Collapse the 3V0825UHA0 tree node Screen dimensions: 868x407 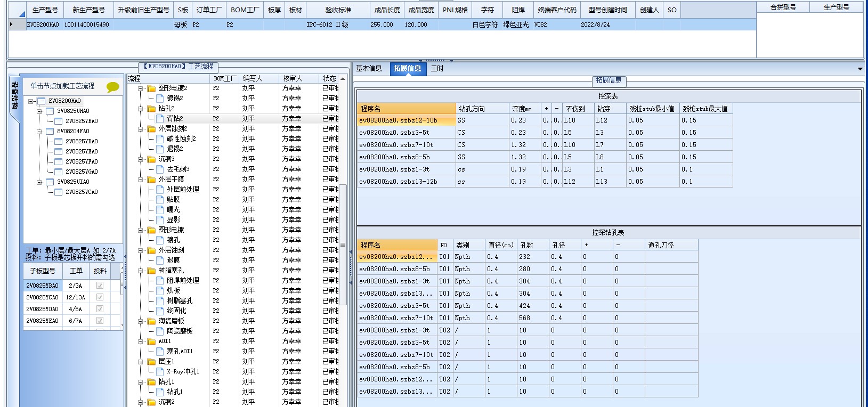[x=40, y=111]
